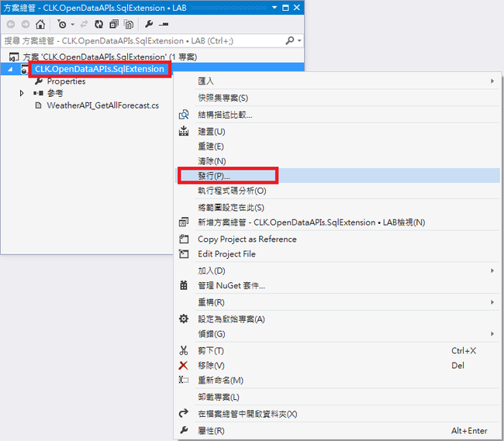Click the rename icon
Viewport: 504px width, 441px height.
tap(184, 381)
